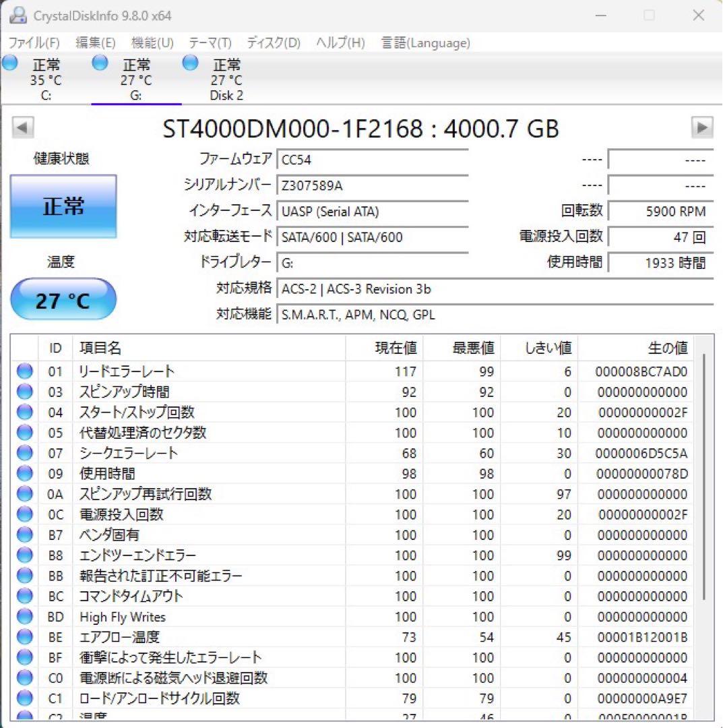Select the C: drive tab at 35 °C
The height and width of the screenshot is (728, 723).
(x=45, y=80)
